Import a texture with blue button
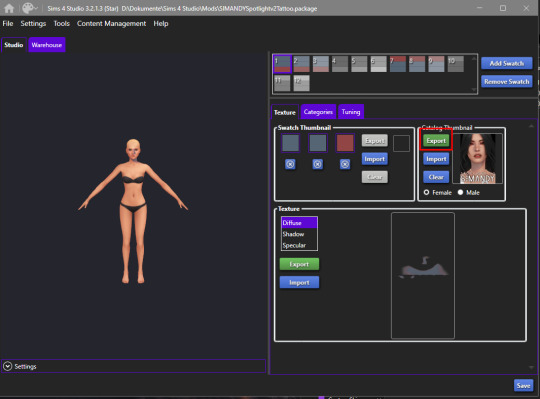The width and height of the screenshot is (540, 399). 299,282
